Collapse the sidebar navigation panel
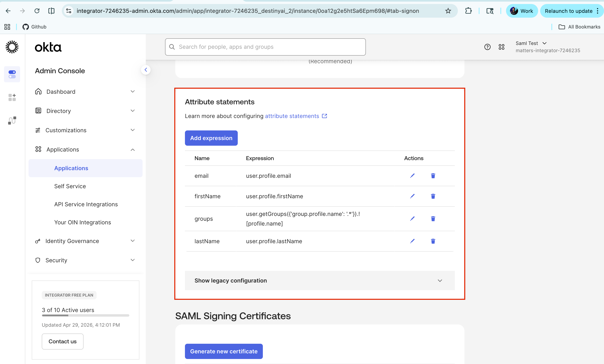This screenshot has width=604, height=364. tap(146, 70)
